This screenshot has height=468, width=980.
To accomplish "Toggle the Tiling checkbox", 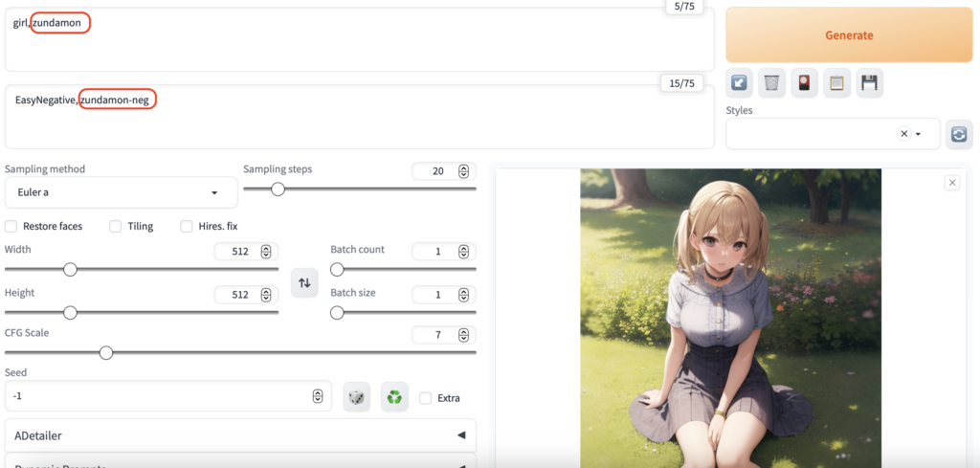I will click(115, 227).
